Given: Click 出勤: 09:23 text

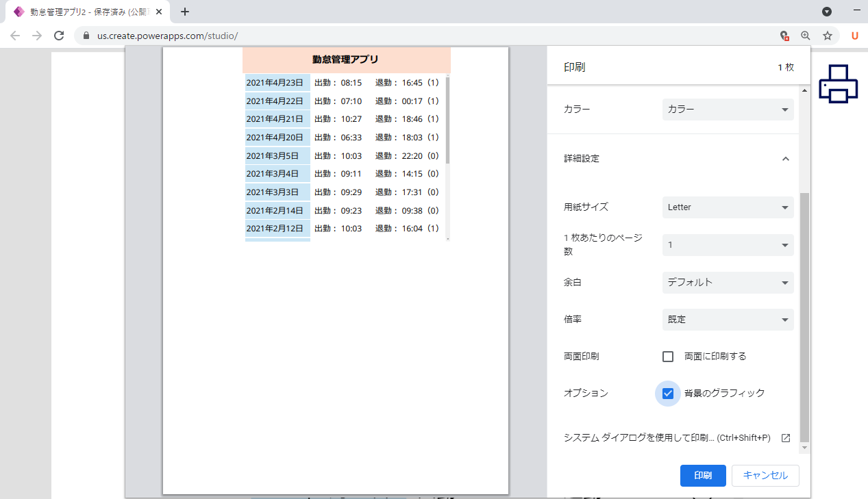Looking at the screenshot, I should click(x=338, y=210).
